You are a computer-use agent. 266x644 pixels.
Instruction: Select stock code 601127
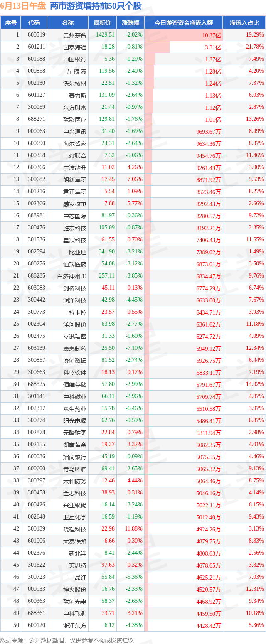(37, 95)
